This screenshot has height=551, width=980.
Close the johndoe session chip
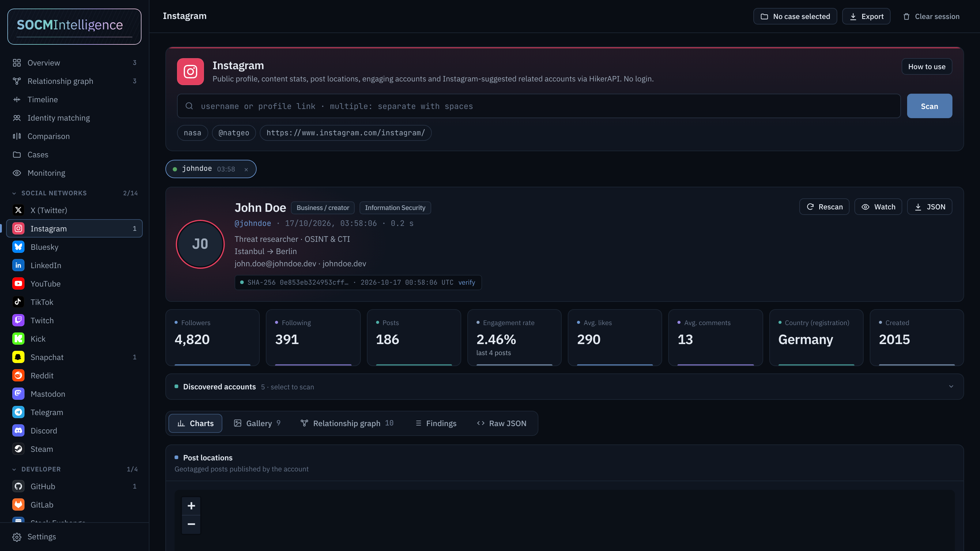246,169
